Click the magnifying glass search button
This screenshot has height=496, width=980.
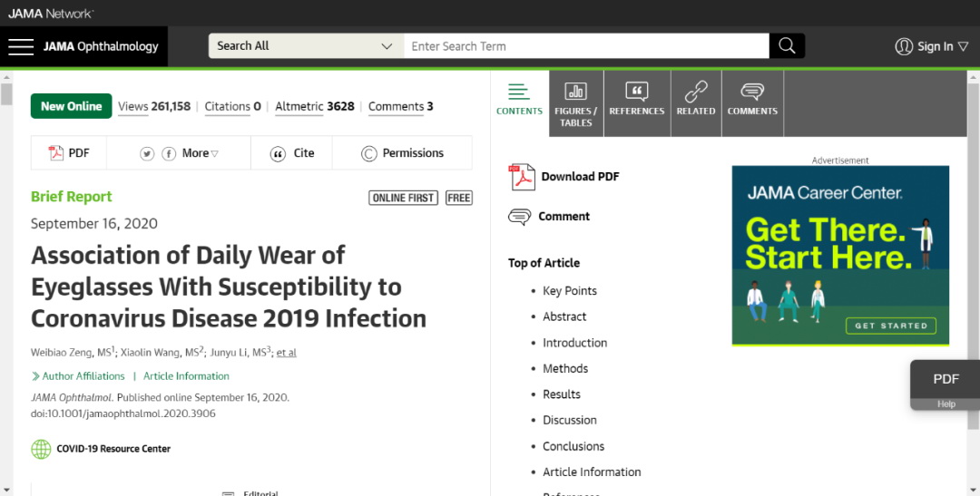787,45
